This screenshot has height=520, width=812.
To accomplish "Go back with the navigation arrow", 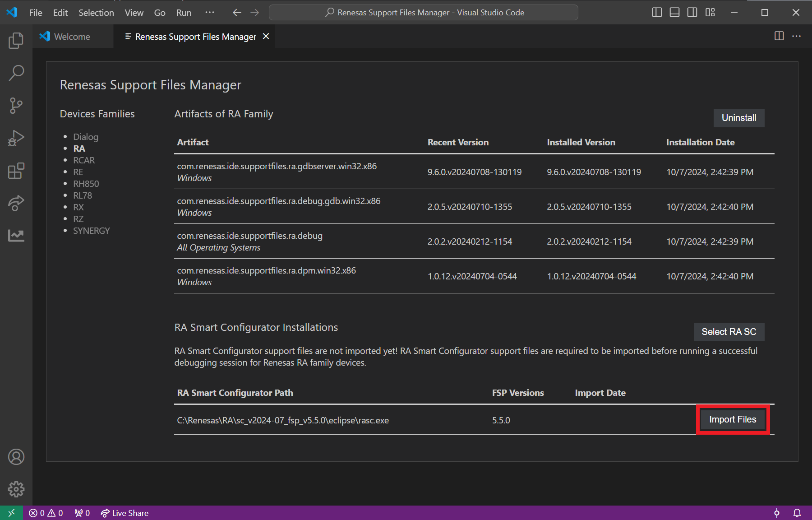I will click(x=237, y=13).
